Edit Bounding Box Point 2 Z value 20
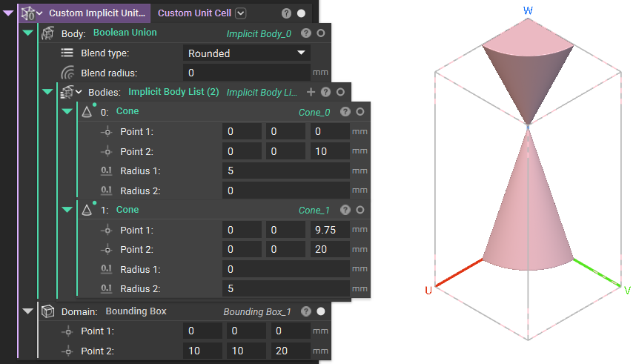Screen dimensions: 636x364 [x=291, y=351]
